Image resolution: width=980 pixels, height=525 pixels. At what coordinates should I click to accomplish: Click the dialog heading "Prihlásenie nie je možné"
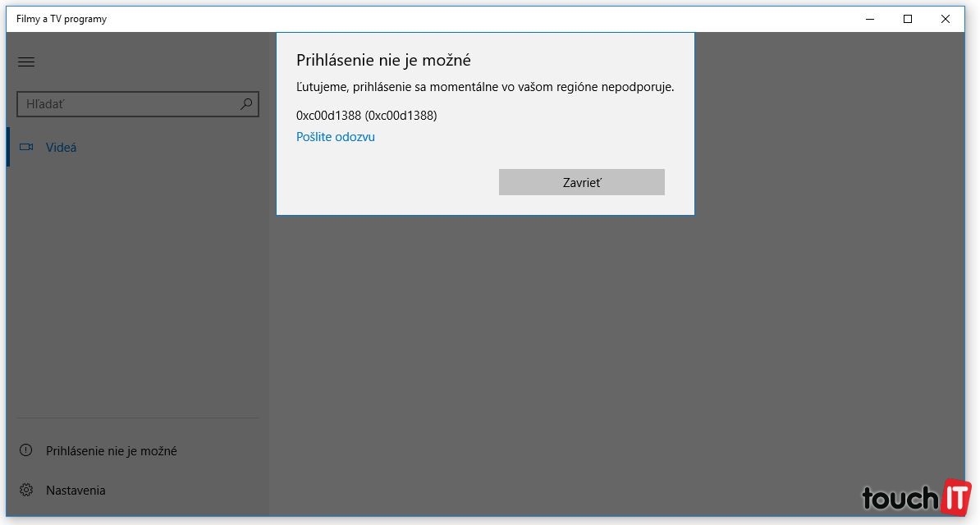[383, 61]
